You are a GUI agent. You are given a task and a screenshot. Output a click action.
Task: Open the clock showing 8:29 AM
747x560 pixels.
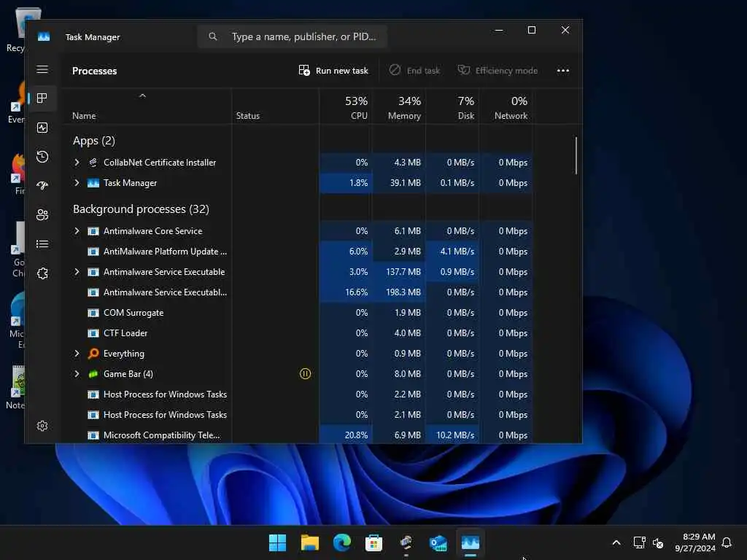(x=695, y=542)
